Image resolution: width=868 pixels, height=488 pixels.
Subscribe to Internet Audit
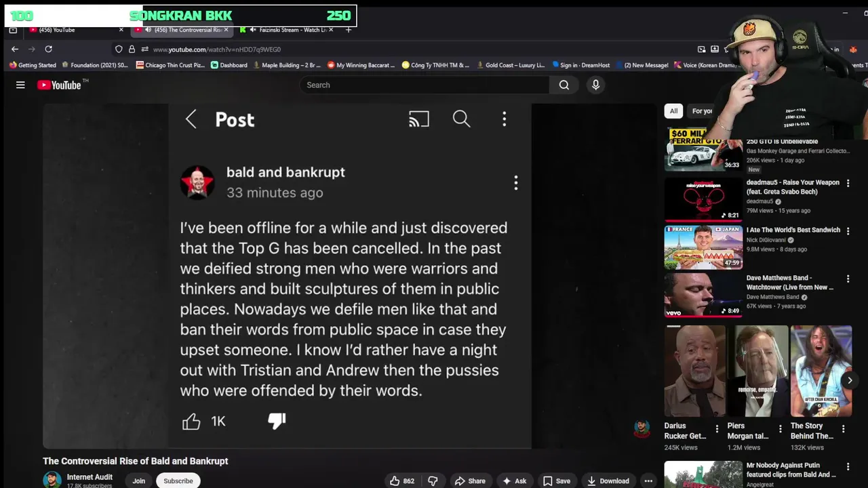[x=178, y=481]
